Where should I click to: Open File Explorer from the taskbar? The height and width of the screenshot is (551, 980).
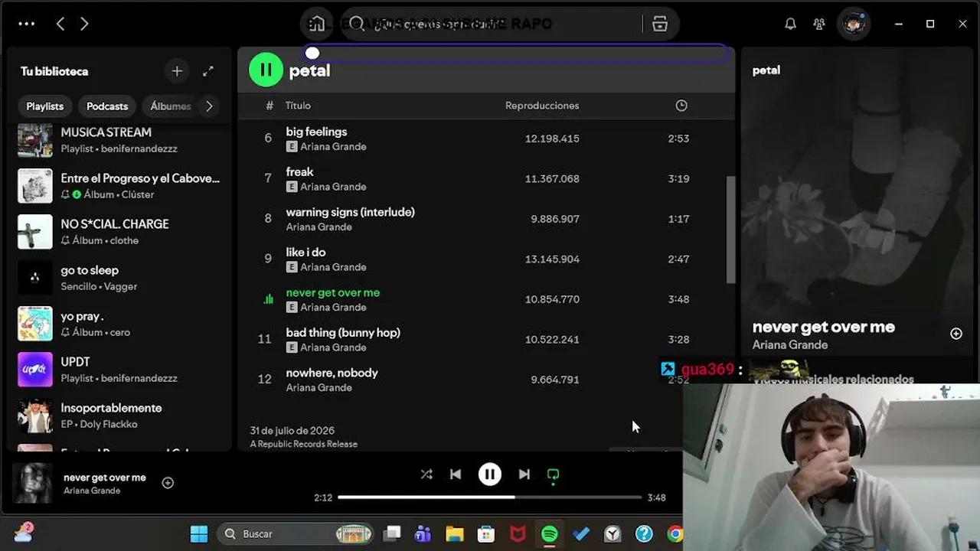(455, 534)
